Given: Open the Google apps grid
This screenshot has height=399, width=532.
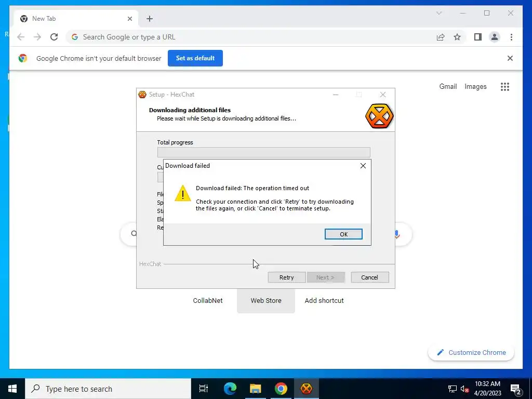Looking at the screenshot, I should coord(505,87).
